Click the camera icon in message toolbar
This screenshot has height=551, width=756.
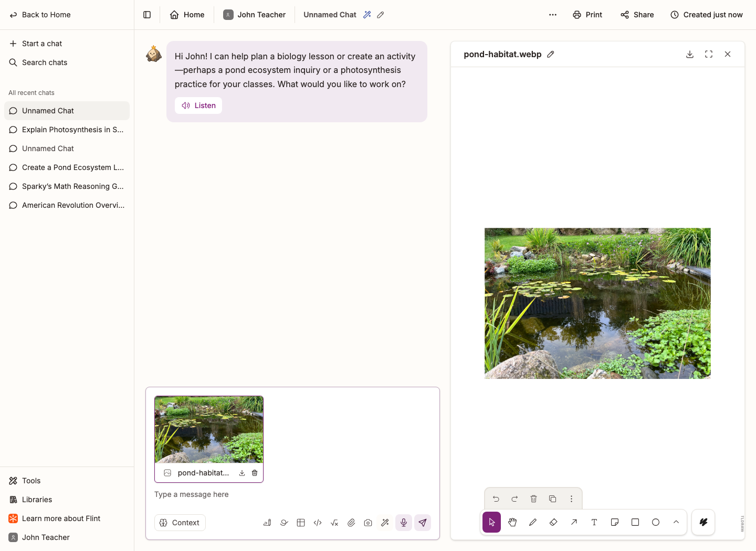(368, 523)
